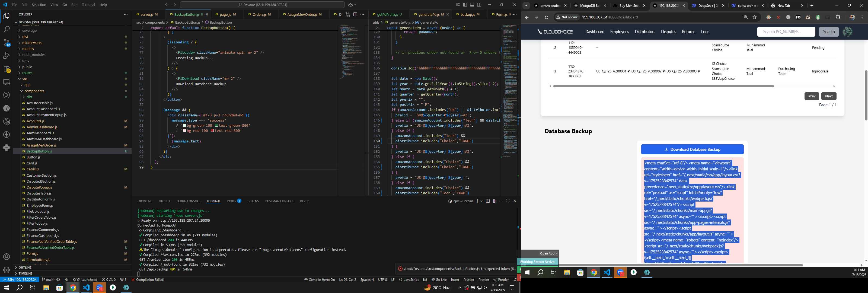
Task: Click the Windows Start button in VS Code window
Action: click(x=6, y=288)
